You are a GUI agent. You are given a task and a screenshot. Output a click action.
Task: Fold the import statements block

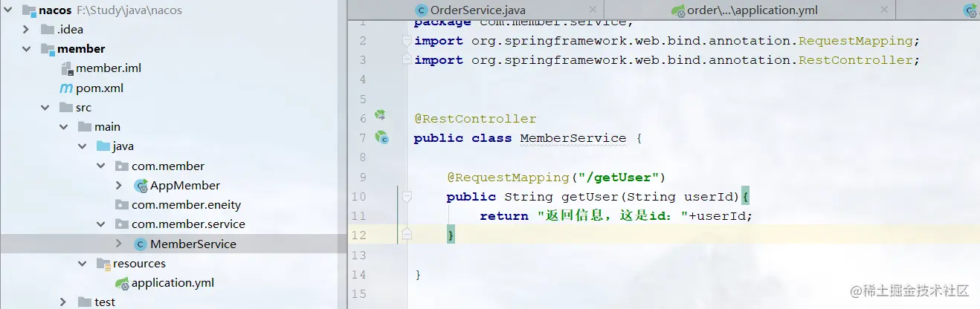coord(407,41)
